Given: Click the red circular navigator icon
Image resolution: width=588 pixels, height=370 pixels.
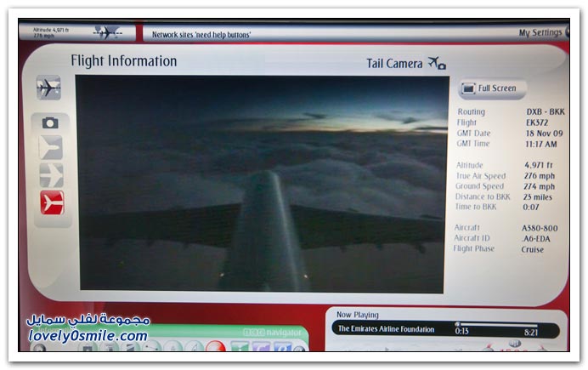Looking at the screenshot, I should 215,347.
